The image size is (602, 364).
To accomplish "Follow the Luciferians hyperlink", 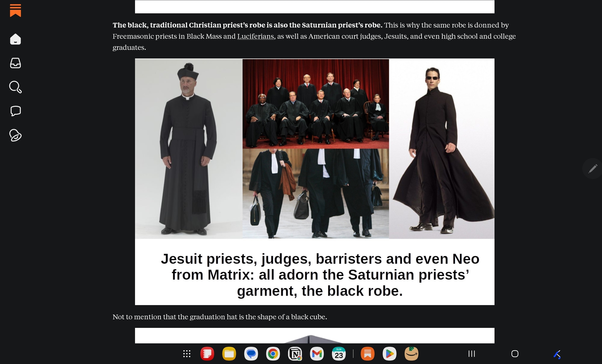I will [255, 36].
